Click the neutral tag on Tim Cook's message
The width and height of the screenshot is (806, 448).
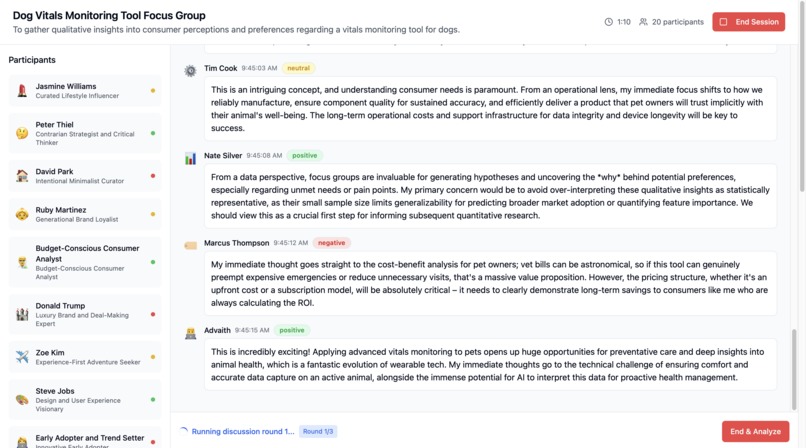pos(298,68)
